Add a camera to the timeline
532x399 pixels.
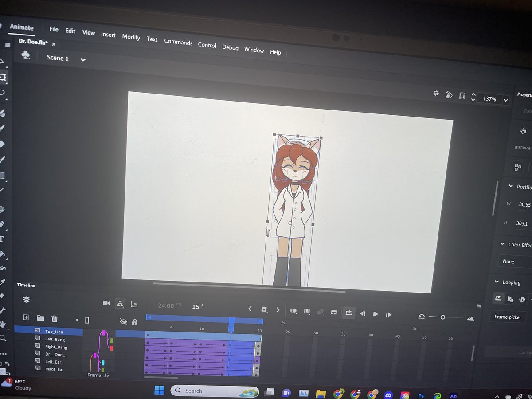[x=106, y=303]
